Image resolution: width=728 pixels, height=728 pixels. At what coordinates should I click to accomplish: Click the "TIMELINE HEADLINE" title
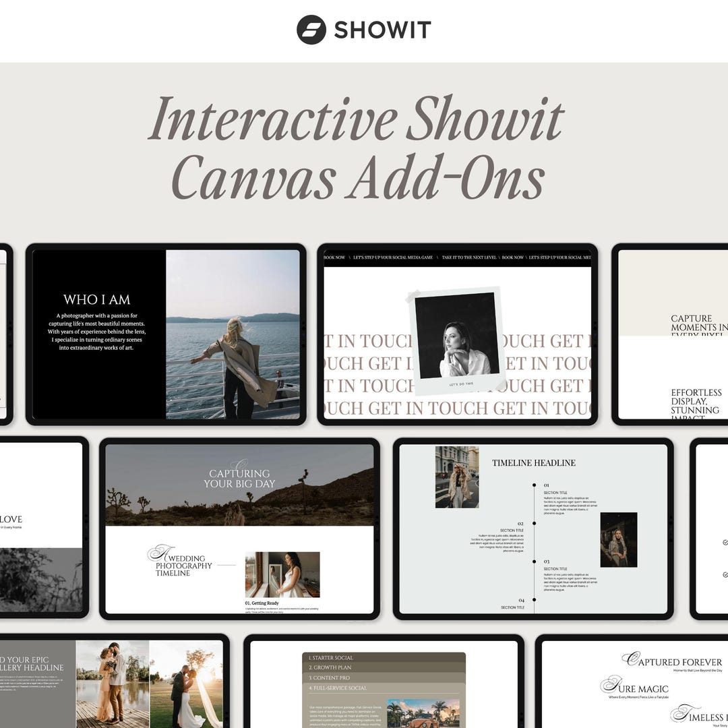[x=533, y=463]
